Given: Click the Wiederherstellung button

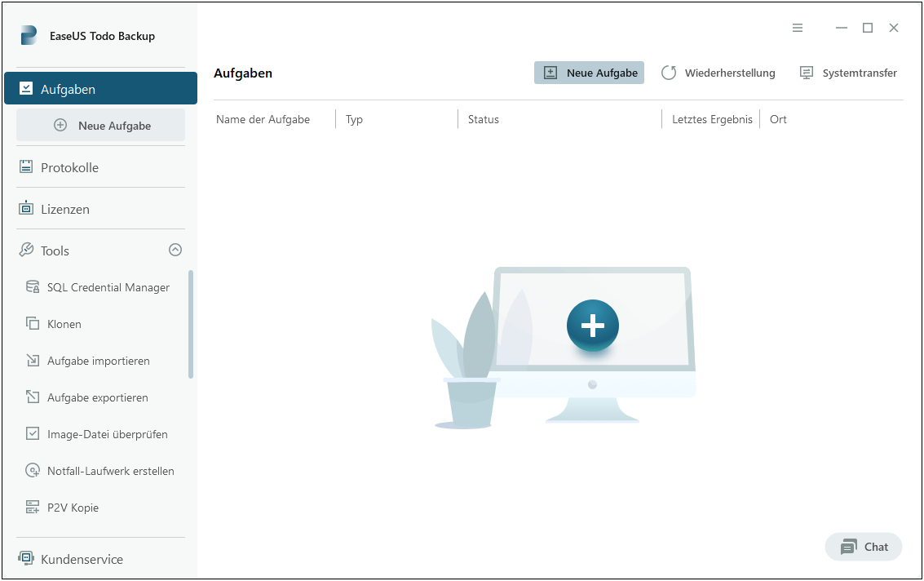Looking at the screenshot, I should point(718,73).
